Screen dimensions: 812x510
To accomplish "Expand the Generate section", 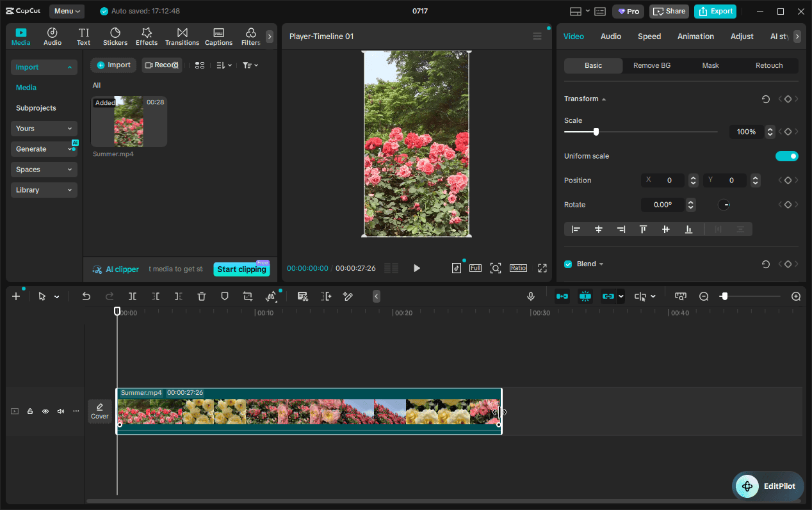I will click(x=44, y=149).
